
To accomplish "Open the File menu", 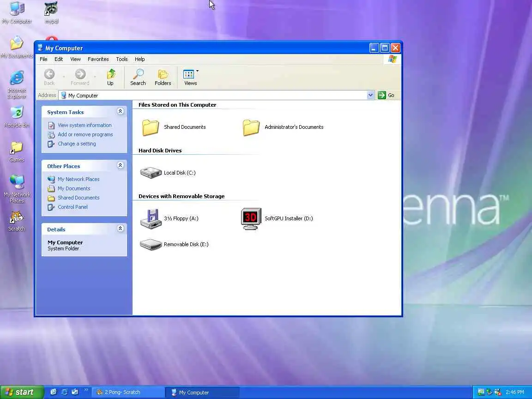I will [x=43, y=59].
